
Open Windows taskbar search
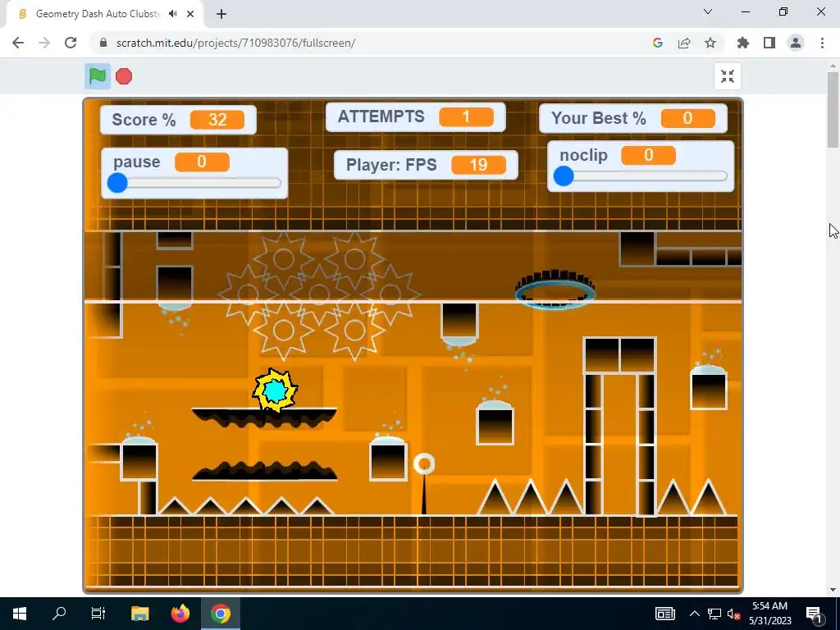(59, 614)
